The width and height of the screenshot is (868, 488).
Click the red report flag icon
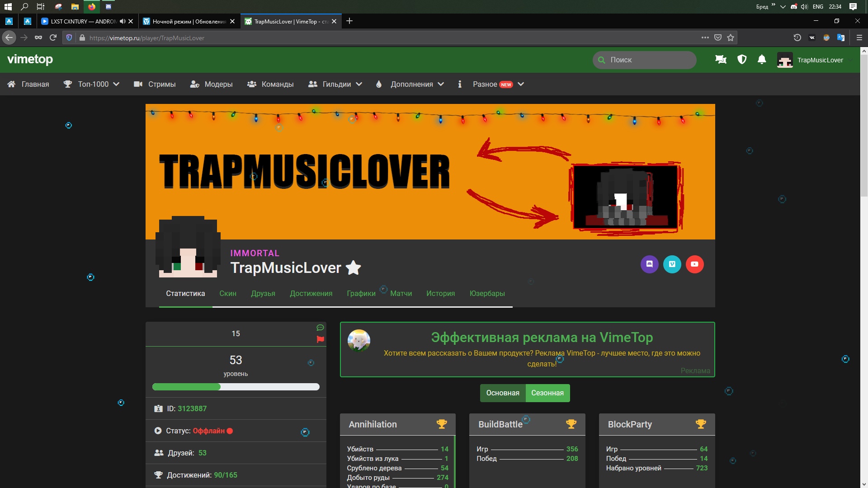pos(321,339)
